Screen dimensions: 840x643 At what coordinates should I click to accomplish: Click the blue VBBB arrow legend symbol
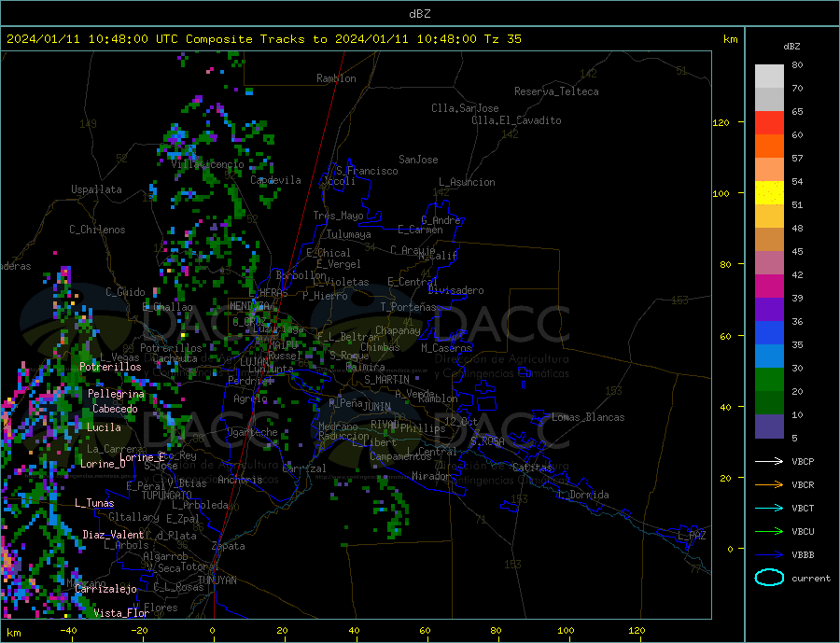(770, 555)
